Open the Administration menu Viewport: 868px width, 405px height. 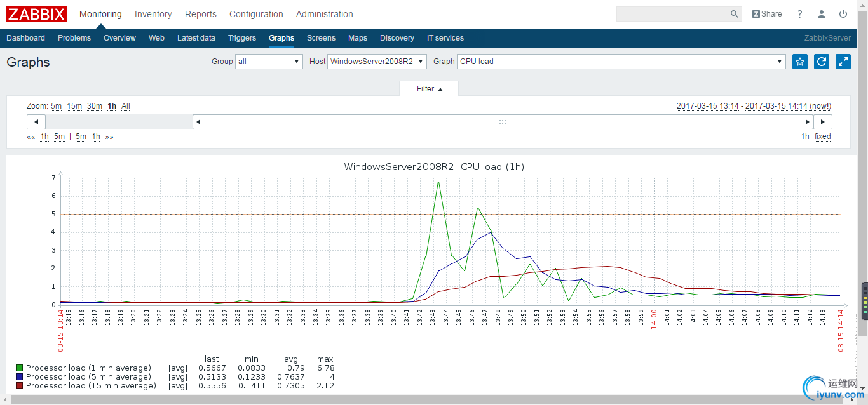pyautogui.click(x=325, y=14)
